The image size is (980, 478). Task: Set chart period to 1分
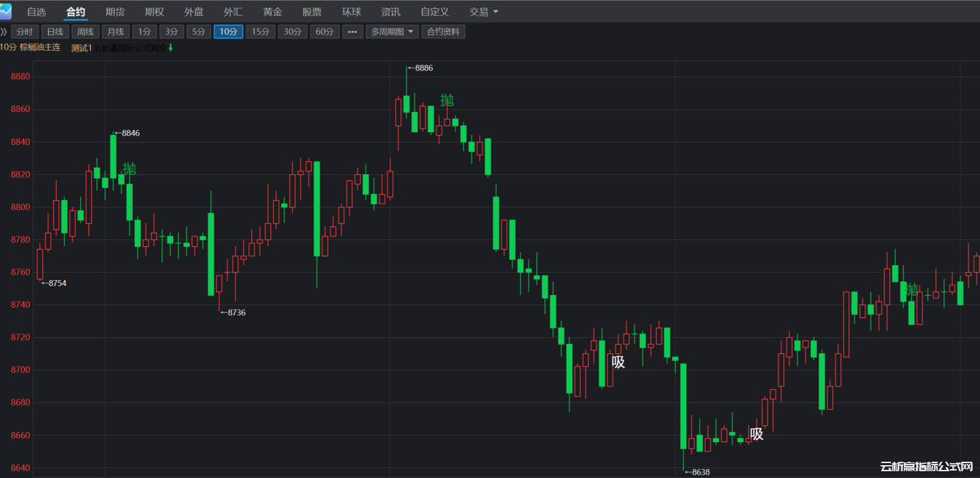pyautogui.click(x=145, y=32)
